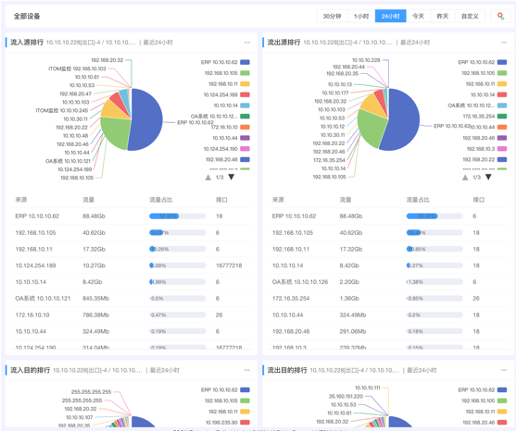This screenshot has height=432, width=516.
Task: Open the settings gear icon at top right
Action: [500, 16]
